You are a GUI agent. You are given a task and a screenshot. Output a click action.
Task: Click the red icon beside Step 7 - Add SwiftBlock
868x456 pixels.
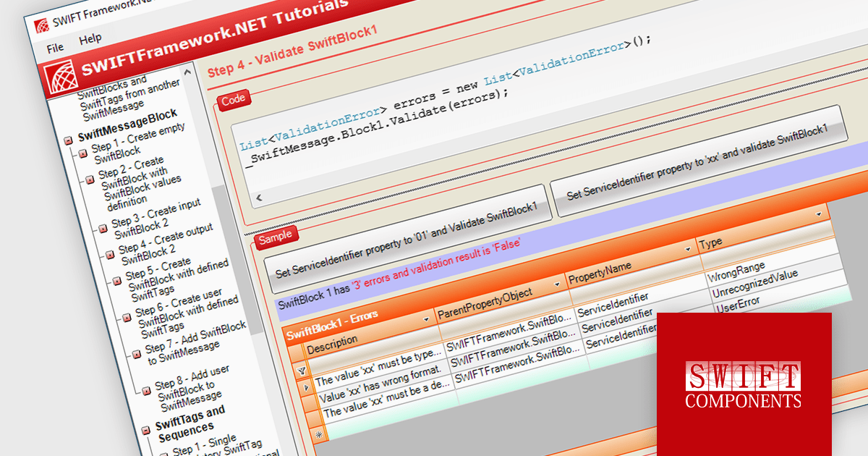pos(137,354)
